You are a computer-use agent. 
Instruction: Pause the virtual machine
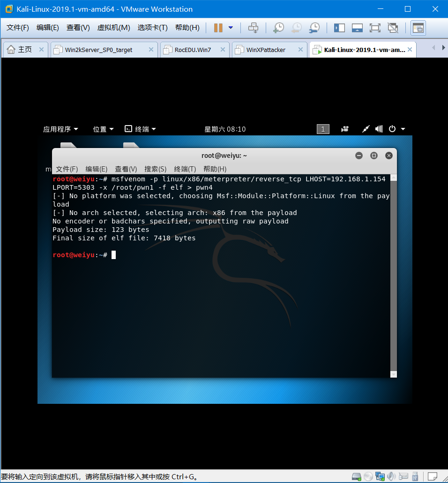click(218, 28)
